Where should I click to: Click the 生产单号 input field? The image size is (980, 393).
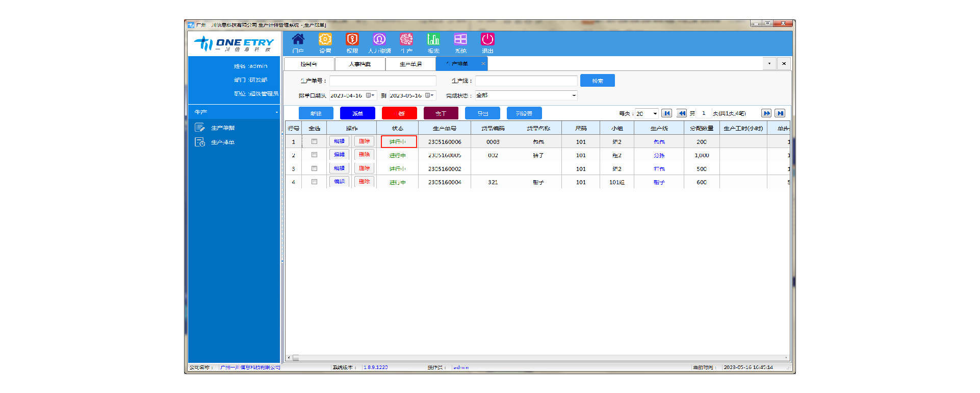pos(383,81)
